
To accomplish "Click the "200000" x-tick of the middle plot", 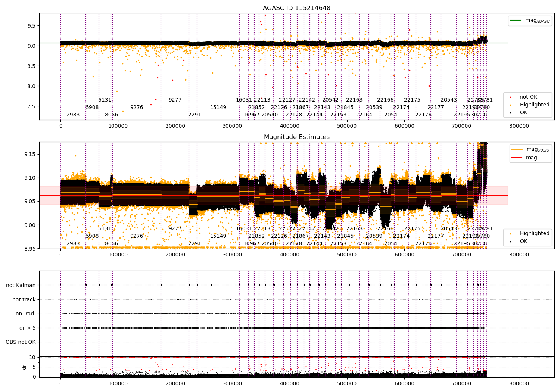I will pos(175,255).
